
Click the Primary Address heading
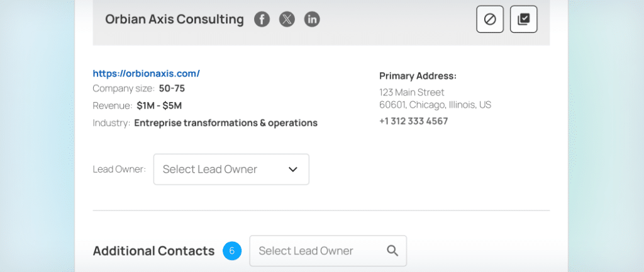click(x=418, y=76)
